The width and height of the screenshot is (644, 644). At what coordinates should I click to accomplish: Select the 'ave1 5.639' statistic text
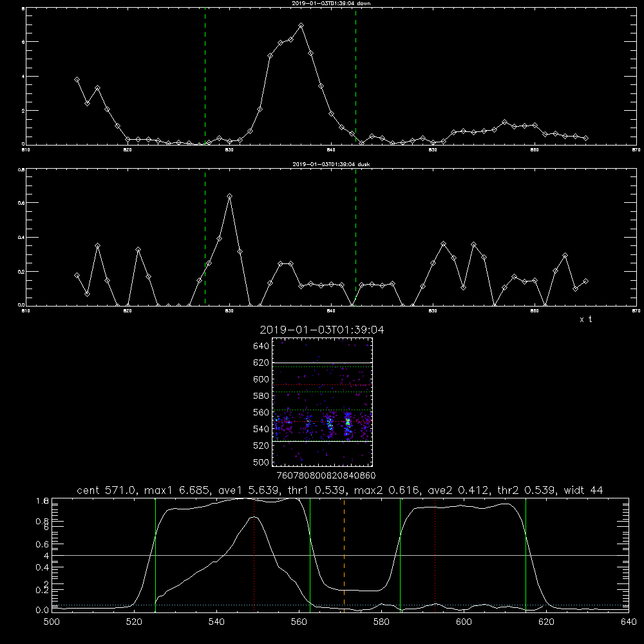[x=250, y=490]
